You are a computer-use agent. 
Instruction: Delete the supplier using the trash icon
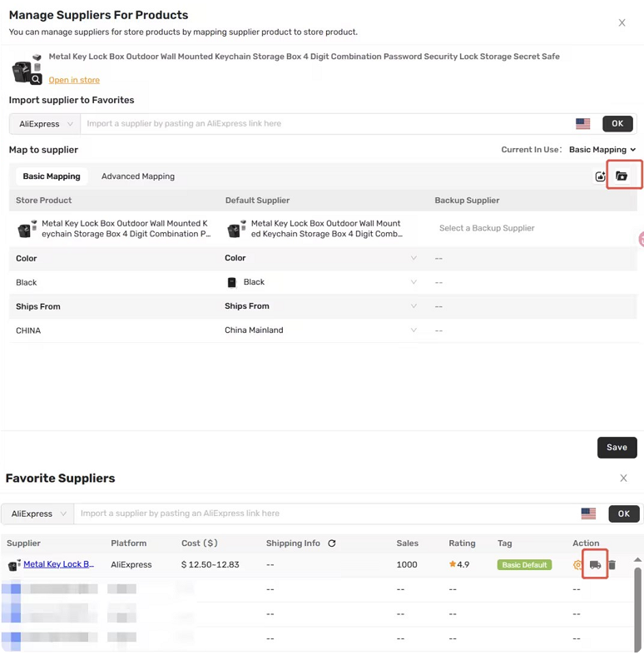coord(612,565)
